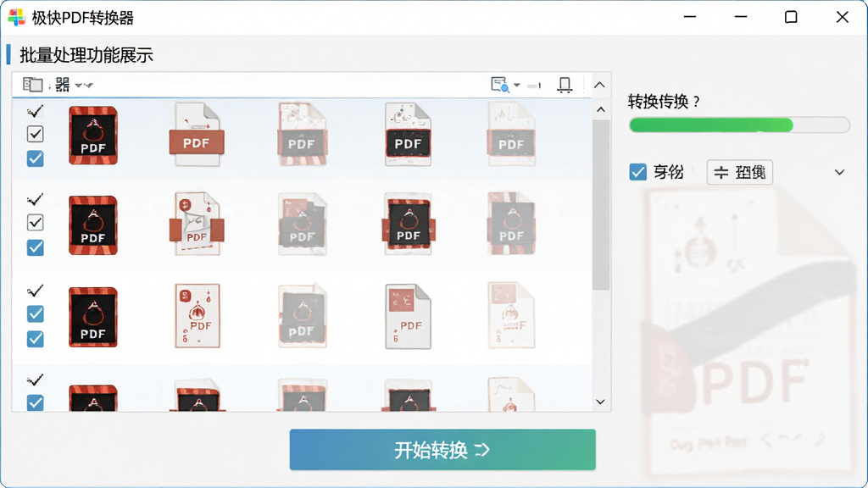Image resolution: width=868 pixels, height=488 pixels.
Task: Select second row's black PDF icon, fourth column
Action: coord(409,224)
